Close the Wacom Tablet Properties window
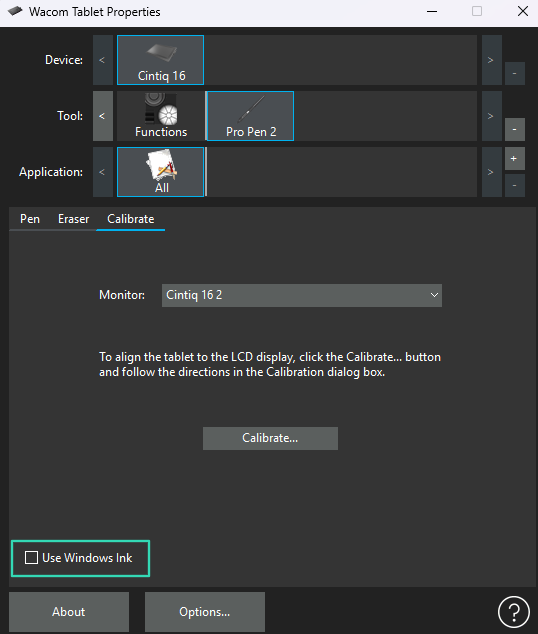The width and height of the screenshot is (538, 634). [523, 11]
